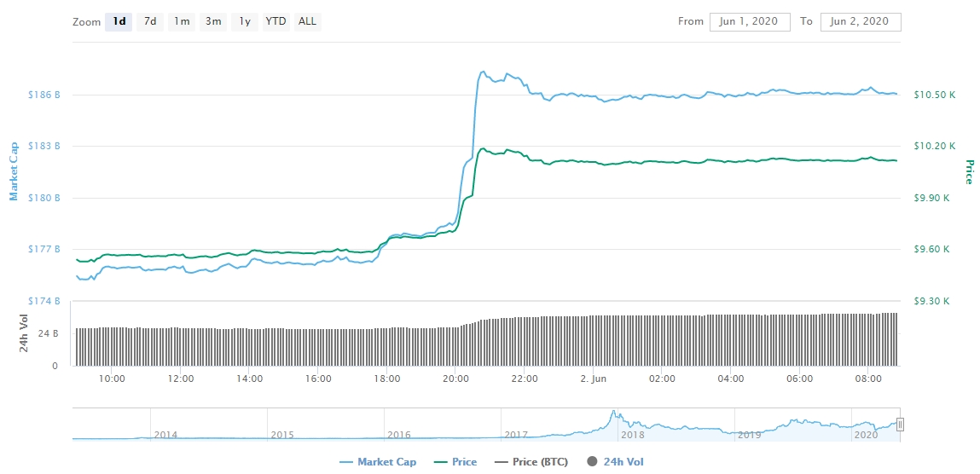Click the 14:00 time axis label

[249, 379]
